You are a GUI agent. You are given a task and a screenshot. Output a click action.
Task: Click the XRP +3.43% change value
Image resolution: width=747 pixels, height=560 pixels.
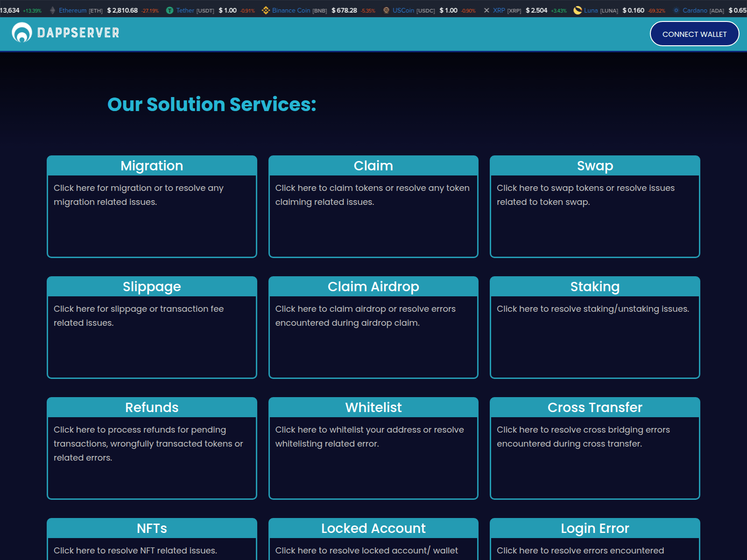[559, 11]
